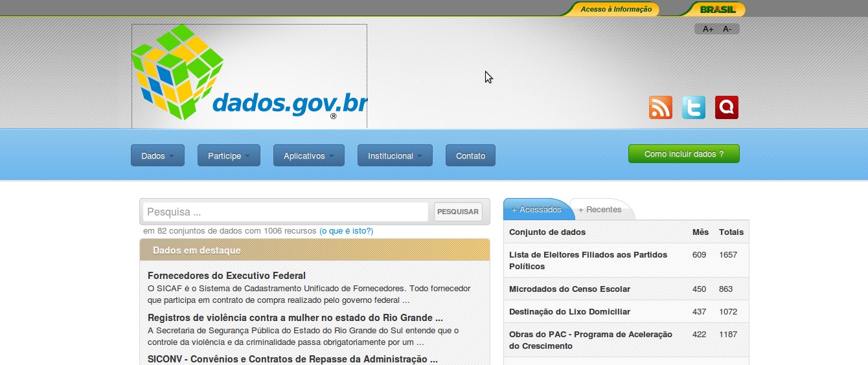Open Destinação do Lixo Domiciliar dataset
The image size is (868, 365).
[x=569, y=312]
